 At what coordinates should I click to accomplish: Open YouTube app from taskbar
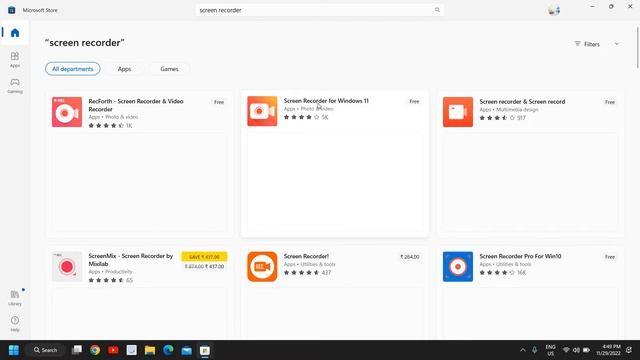point(113,350)
